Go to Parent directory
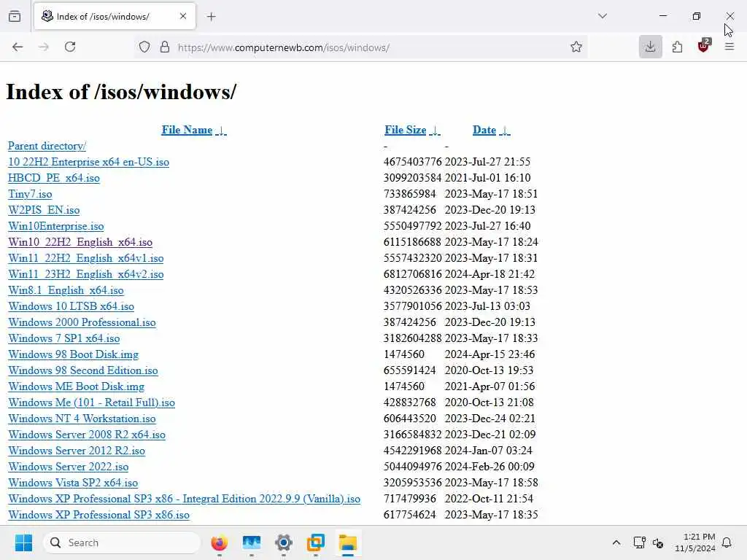 (47, 146)
